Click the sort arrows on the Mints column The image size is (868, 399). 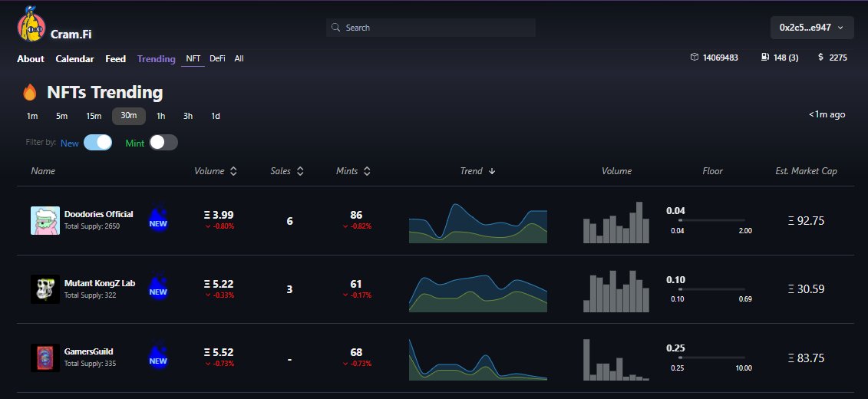click(367, 171)
